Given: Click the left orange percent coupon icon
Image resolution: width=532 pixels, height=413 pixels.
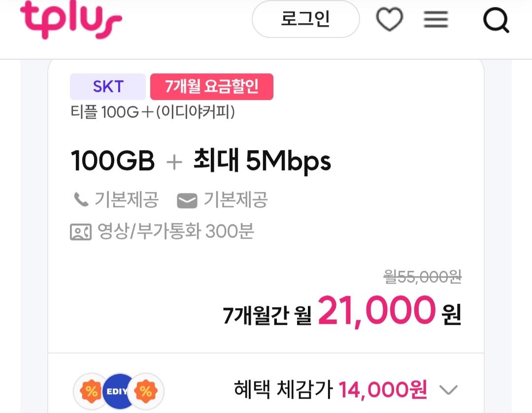Looking at the screenshot, I should coord(91,392).
